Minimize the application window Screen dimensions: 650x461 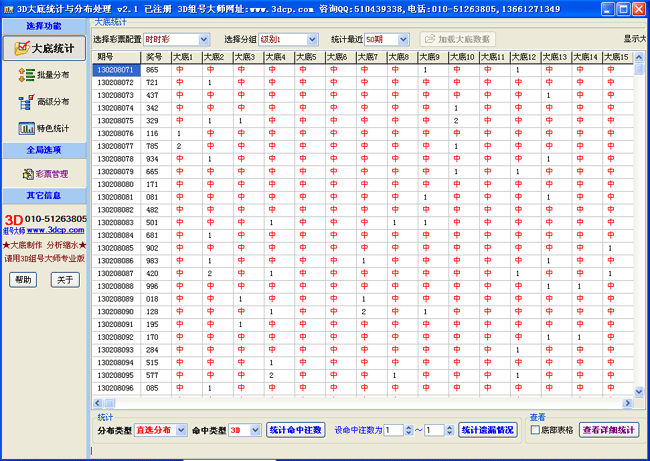600,8
